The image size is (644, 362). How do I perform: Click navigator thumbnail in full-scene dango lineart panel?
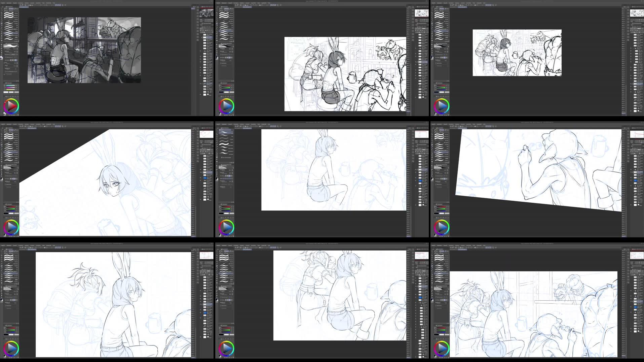[637, 255]
